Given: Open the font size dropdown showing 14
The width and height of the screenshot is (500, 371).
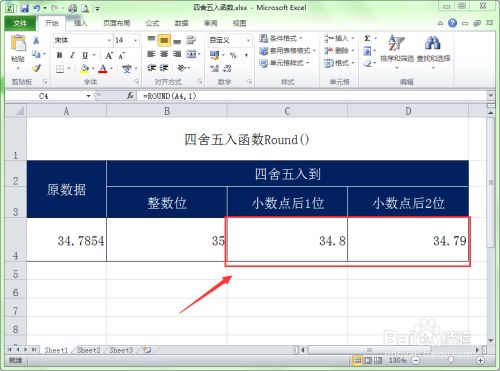Looking at the screenshot, I should [x=135, y=40].
